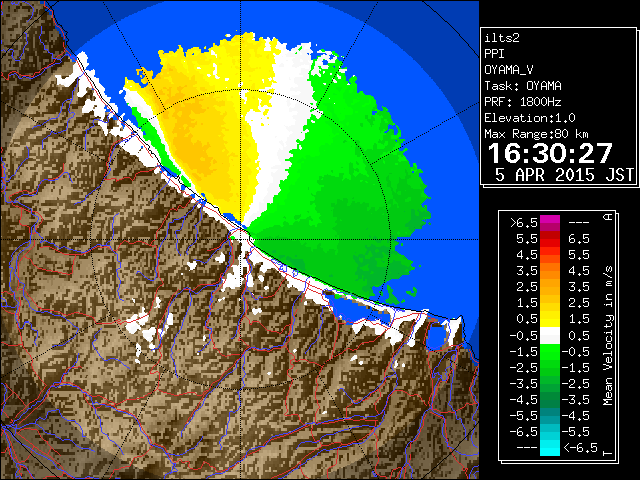Viewport: 640px width, 480px height.
Task: Click the '16:30:27' timestamp
Action: coord(550,153)
